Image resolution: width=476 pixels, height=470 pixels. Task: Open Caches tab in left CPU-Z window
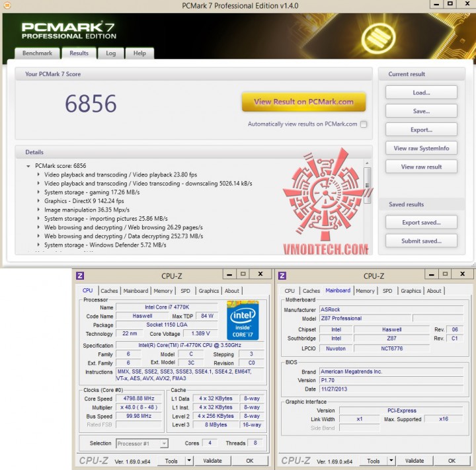pos(109,291)
